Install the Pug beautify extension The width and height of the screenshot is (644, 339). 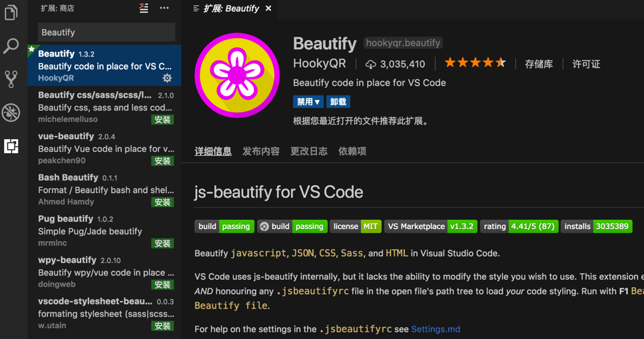162,243
